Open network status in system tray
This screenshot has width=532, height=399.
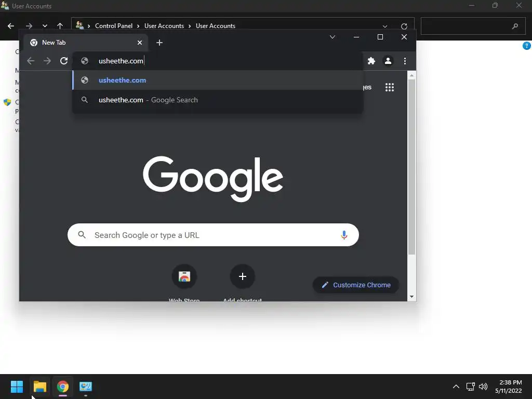(x=470, y=387)
